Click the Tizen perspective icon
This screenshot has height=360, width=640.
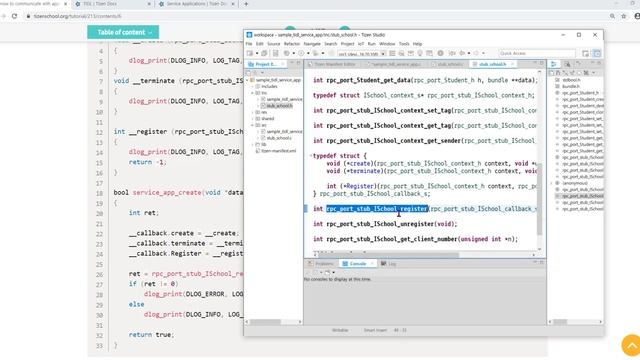[x=597, y=53]
